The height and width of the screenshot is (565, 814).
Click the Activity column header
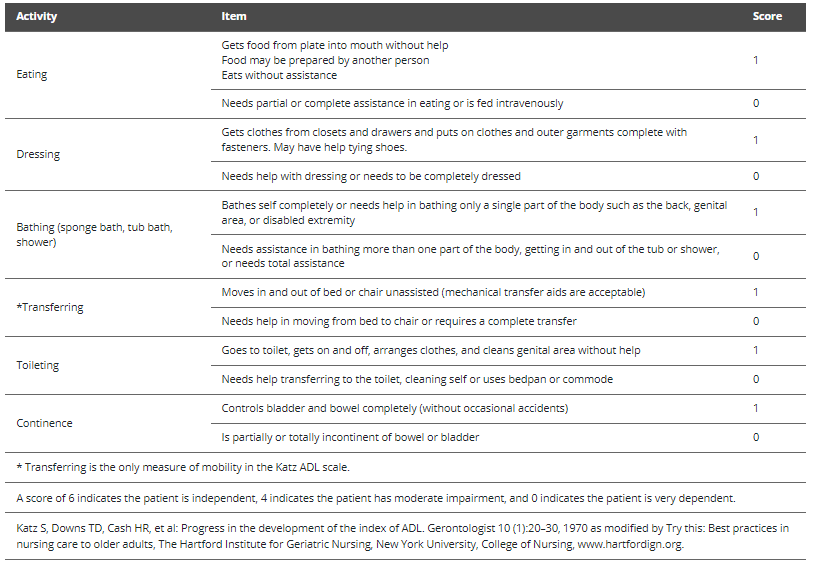point(36,16)
